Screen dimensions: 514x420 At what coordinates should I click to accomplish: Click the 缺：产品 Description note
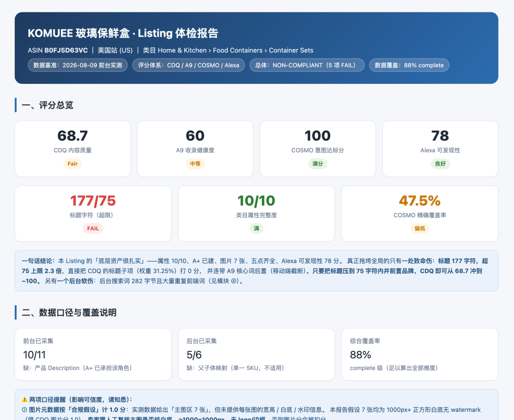[x=78, y=368]
